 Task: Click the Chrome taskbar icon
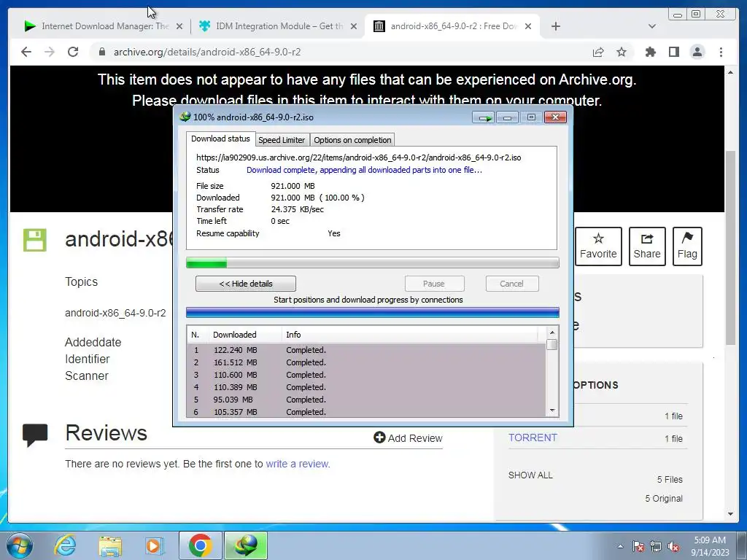click(x=200, y=545)
